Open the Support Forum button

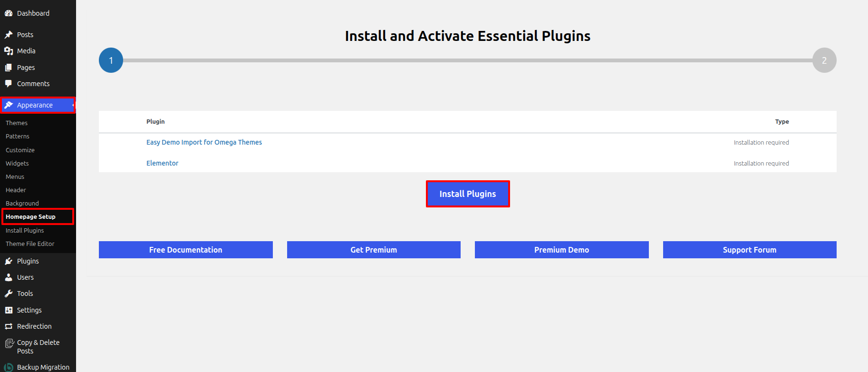click(x=749, y=250)
